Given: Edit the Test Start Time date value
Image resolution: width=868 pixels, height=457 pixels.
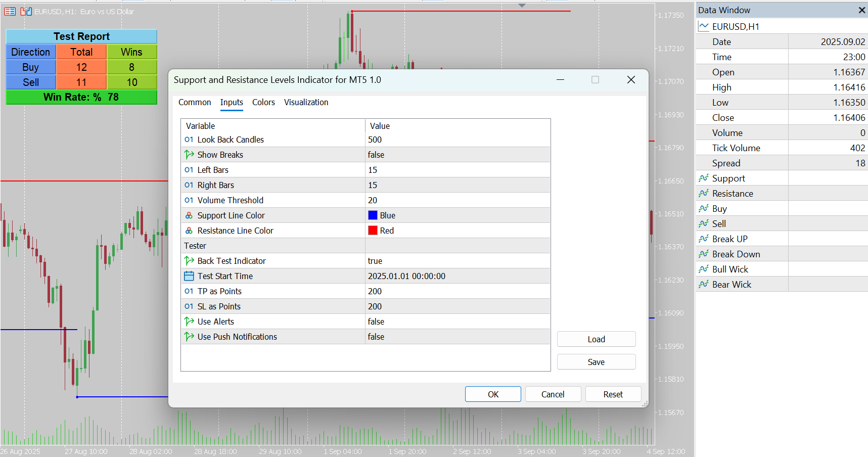Looking at the screenshot, I should tap(458, 276).
